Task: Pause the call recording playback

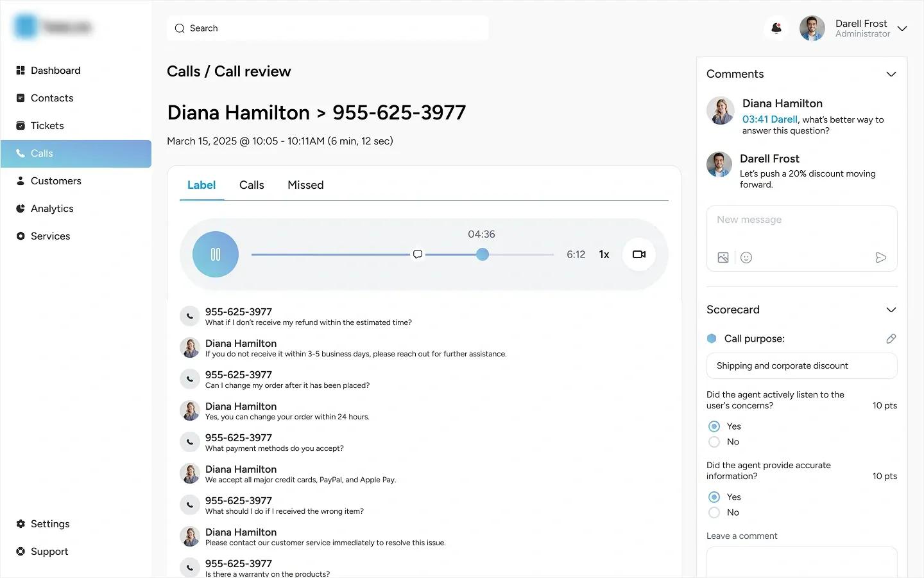Action: (215, 254)
